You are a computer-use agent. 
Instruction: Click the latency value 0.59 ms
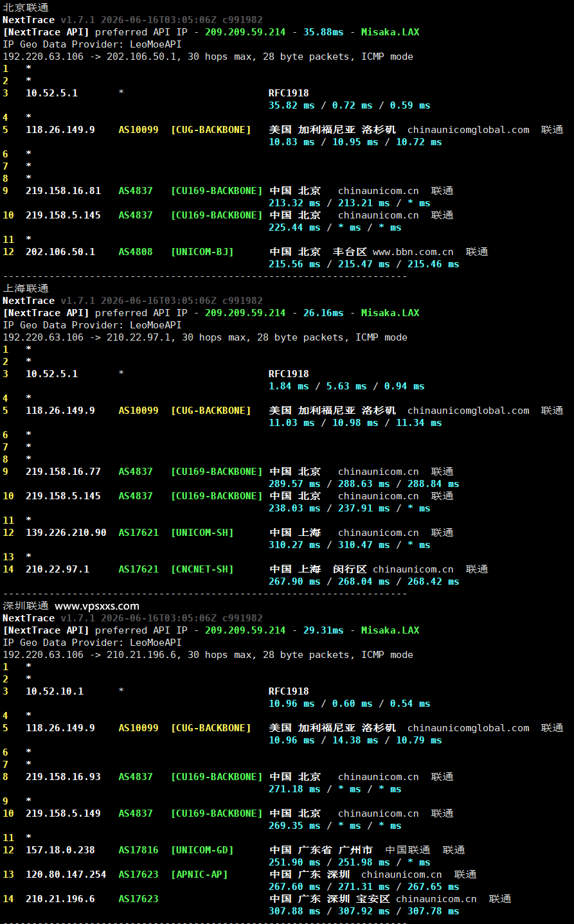[410, 105]
